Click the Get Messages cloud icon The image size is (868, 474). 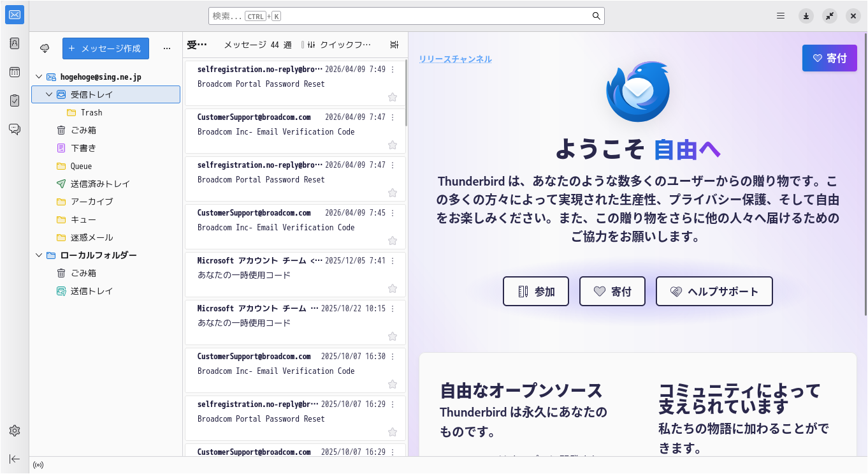click(x=45, y=48)
